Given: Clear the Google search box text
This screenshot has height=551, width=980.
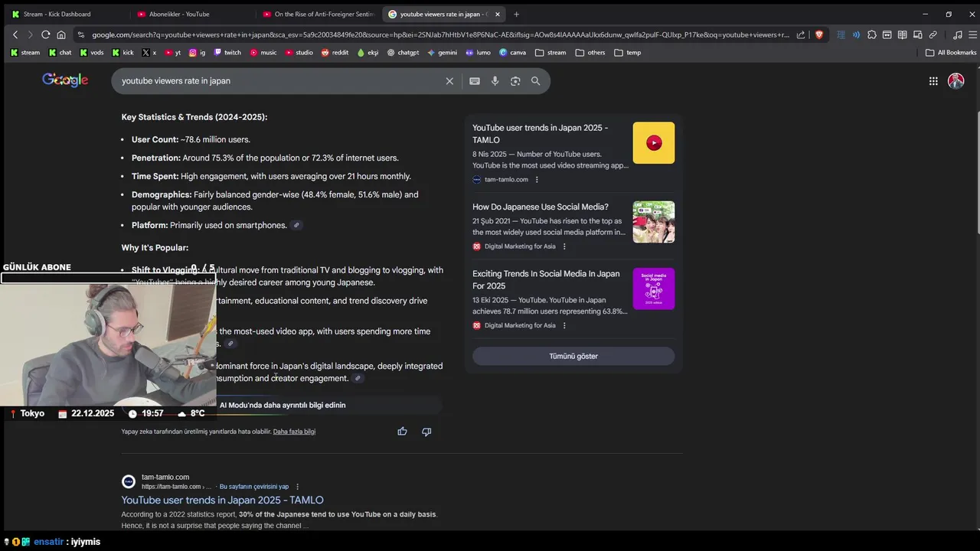Looking at the screenshot, I should tap(449, 81).
